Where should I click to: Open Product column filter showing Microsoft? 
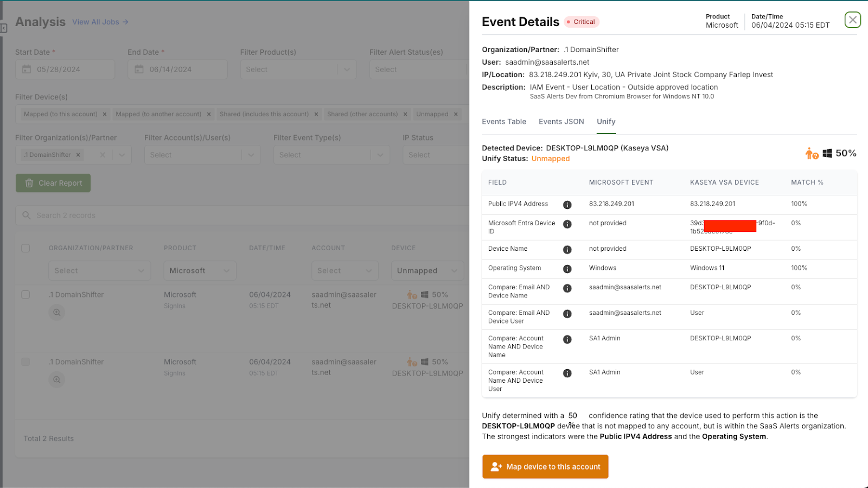coord(200,270)
